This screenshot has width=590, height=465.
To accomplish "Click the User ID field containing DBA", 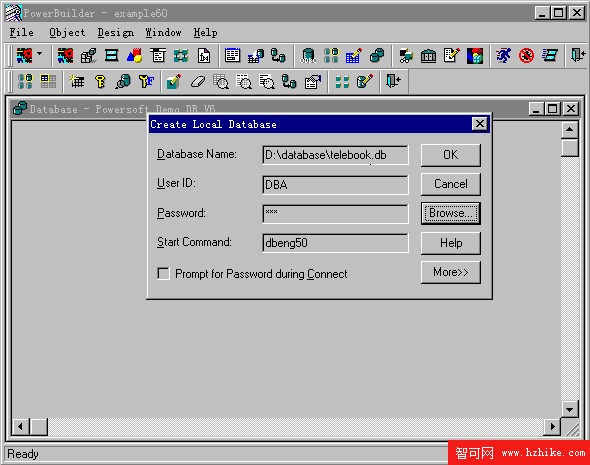I will coord(335,185).
